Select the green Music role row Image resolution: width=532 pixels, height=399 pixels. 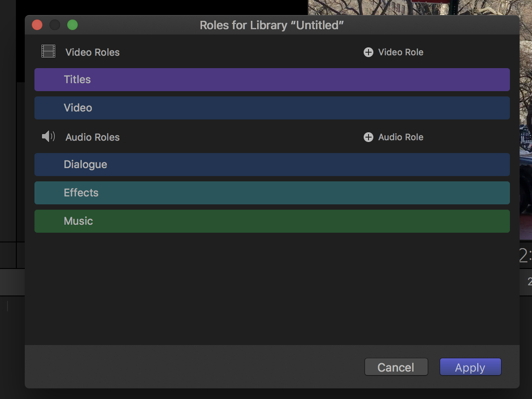tap(272, 221)
